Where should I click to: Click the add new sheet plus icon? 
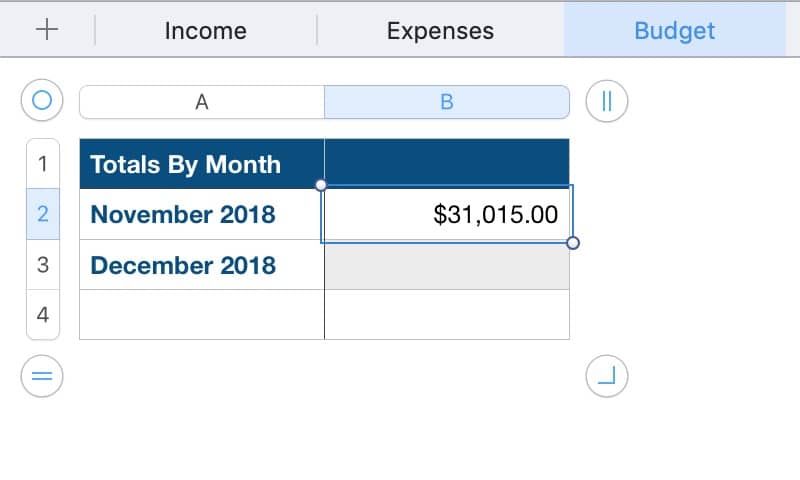(x=47, y=30)
